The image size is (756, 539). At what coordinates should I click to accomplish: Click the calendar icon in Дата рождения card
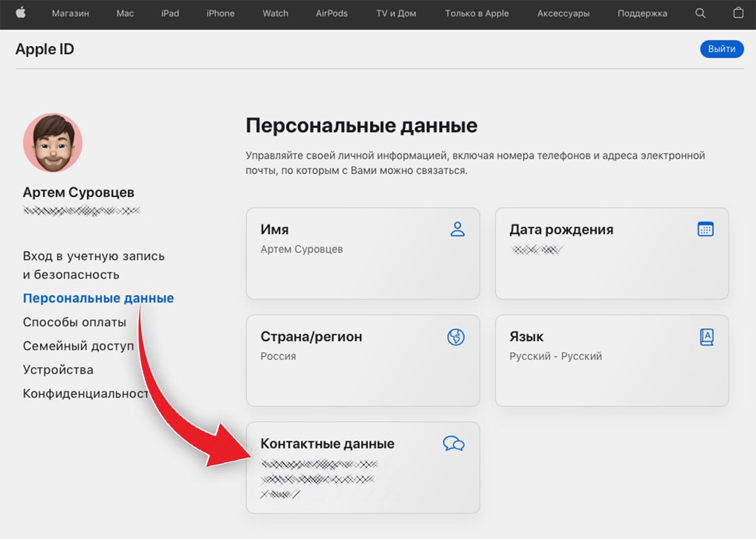[x=706, y=229]
